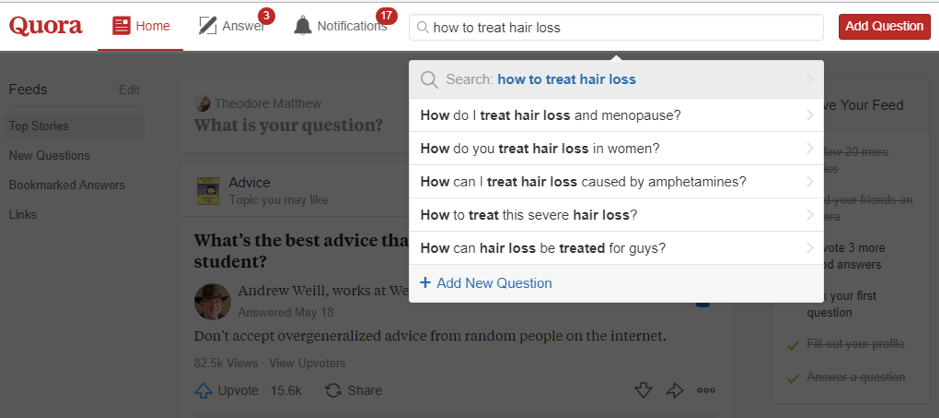Expand chevron for 'hair loss in women' suggestion
Screen dimensions: 939x418
point(810,148)
